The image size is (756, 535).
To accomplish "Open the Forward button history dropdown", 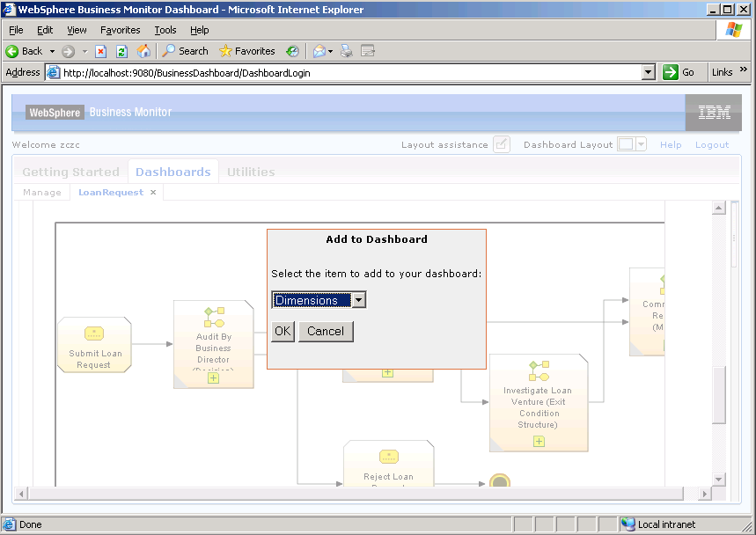I will [84, 51].
